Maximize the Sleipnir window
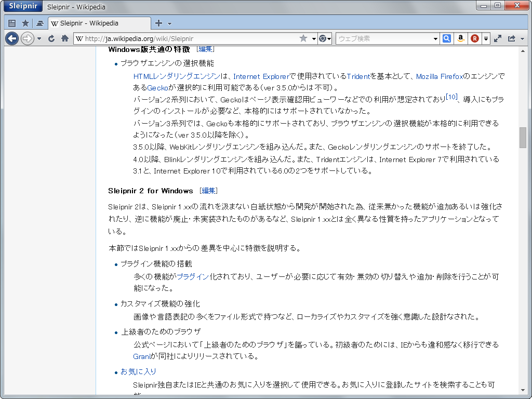The width and height of the screenshot is (532, 399). 498,5
